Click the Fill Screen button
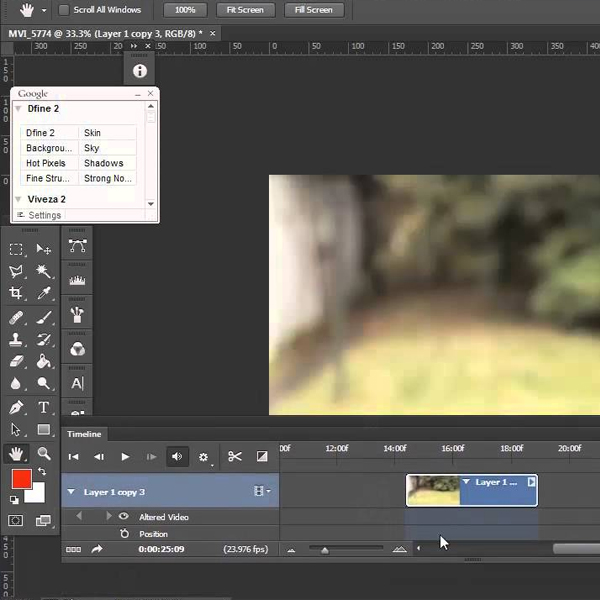Viewport: 600px width, 600px height. click(314, 10)
